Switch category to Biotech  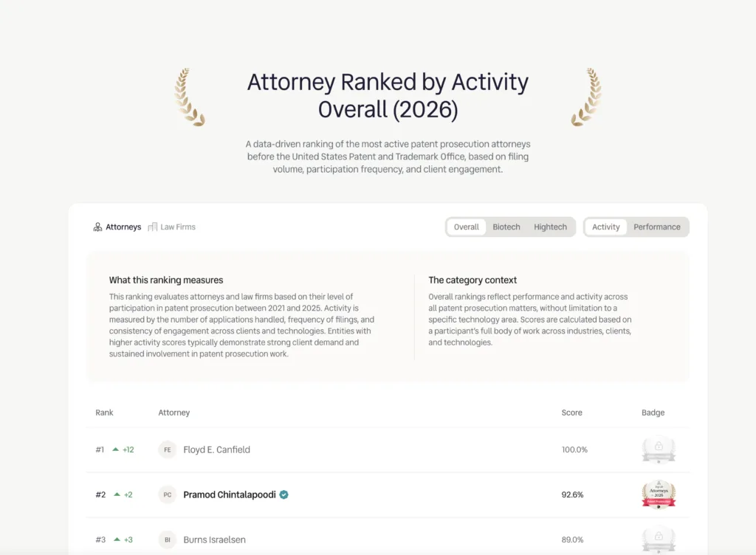click(506, 227)
